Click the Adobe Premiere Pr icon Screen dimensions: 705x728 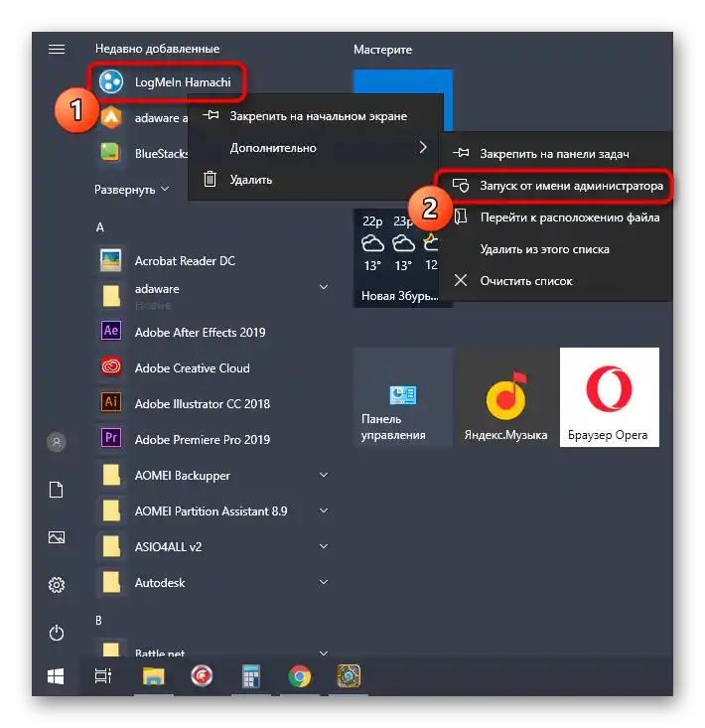click(x=111, y=438)
